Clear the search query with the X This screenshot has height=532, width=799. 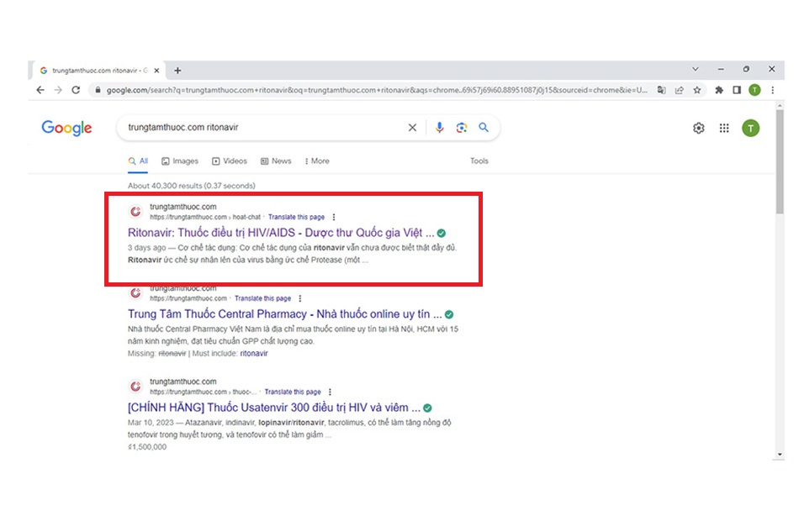[412, 127]
